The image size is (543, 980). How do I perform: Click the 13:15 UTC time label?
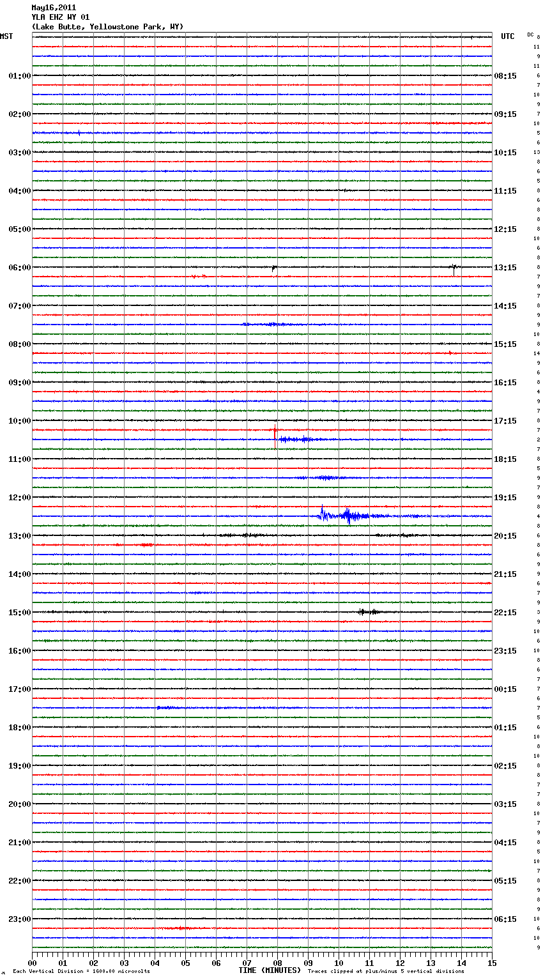click(505, 268)
